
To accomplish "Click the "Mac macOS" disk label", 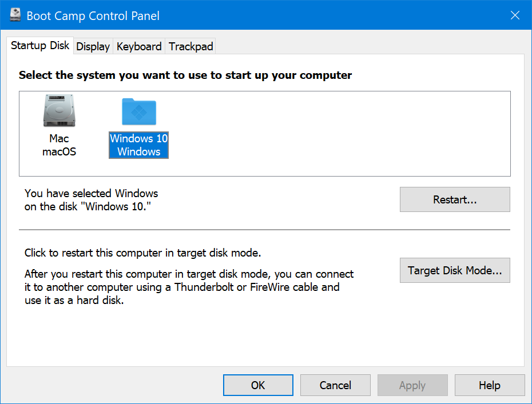I will pyautogui.click(x=59, y=145).
